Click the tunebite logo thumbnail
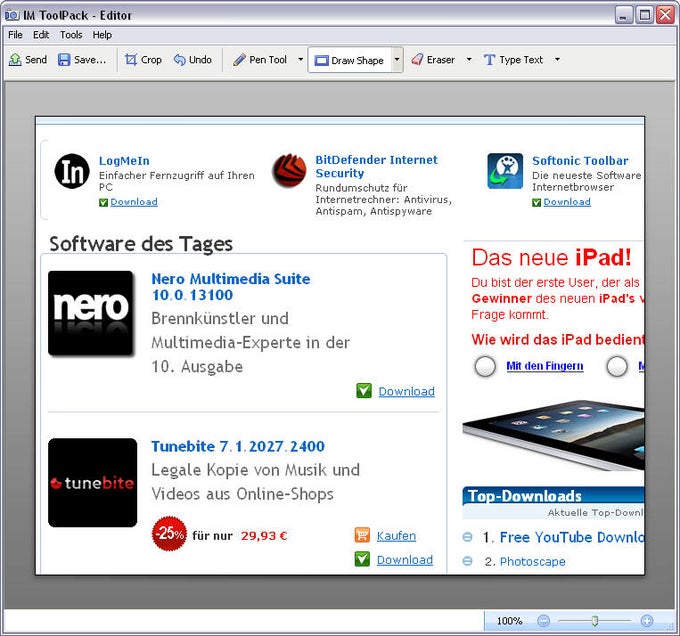The image size is (680, 636). click(x=92, y=483)
